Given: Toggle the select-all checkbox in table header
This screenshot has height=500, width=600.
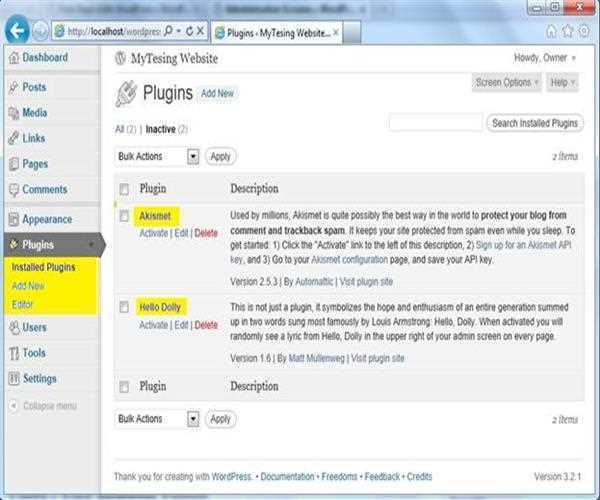Looking at the screenshot, I should click(x=124, y=189).
